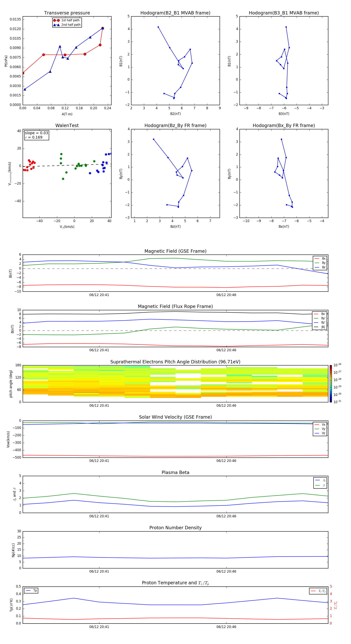
Task: Select the "r = 0.169" annotation
Action: (x=34, y=137)
